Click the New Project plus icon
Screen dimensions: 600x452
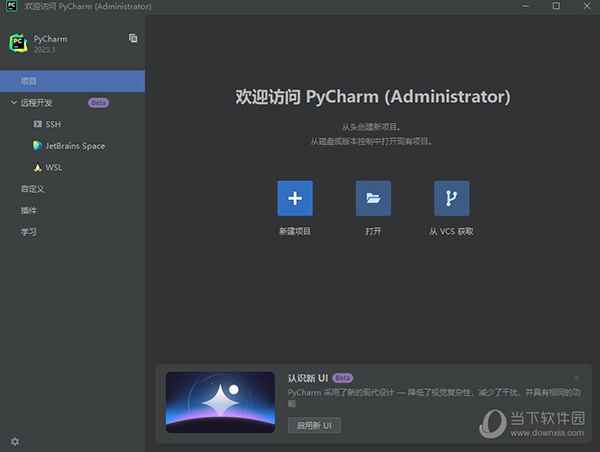pyautogui.click(x=295, y=198)
